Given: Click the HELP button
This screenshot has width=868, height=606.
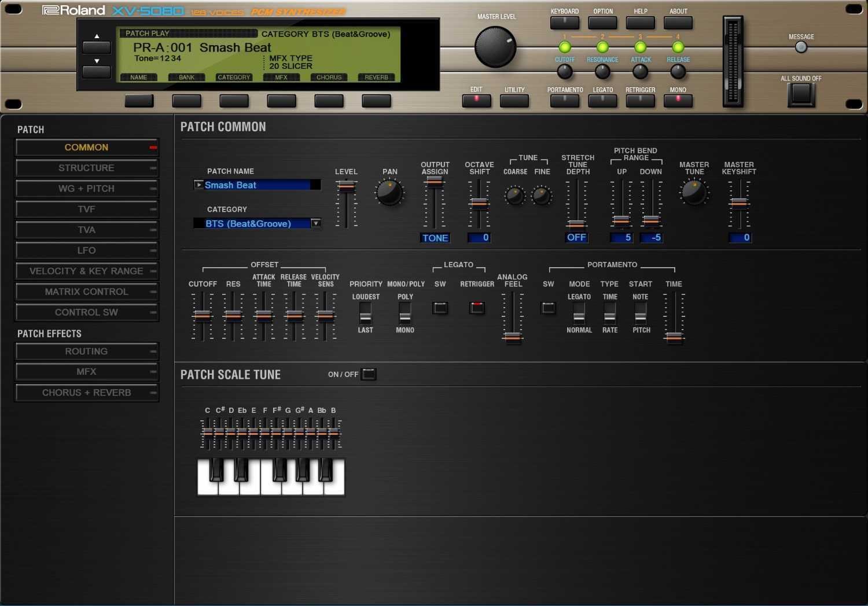Looking at the screenshot, I should pos(640,22).
